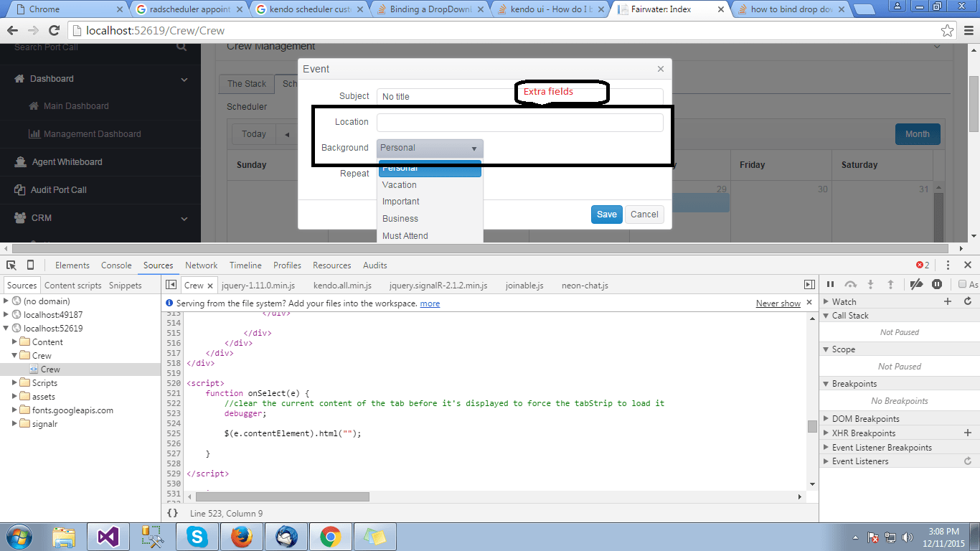
Task: Click the add watch expression plus icon
Action: point(946,301)
